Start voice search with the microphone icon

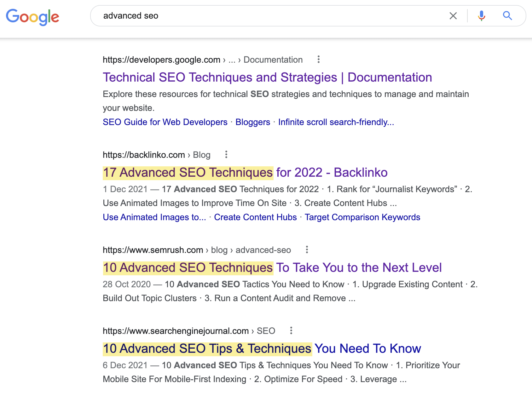481,16
